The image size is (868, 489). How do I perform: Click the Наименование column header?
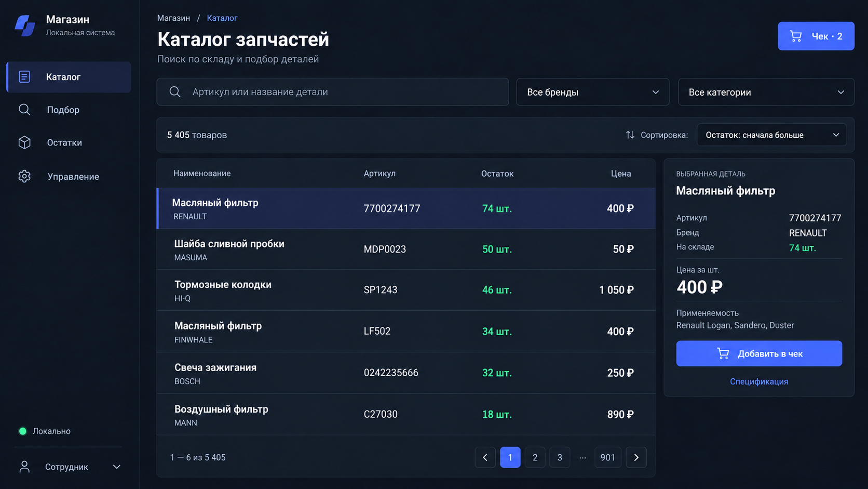[202, 174]
